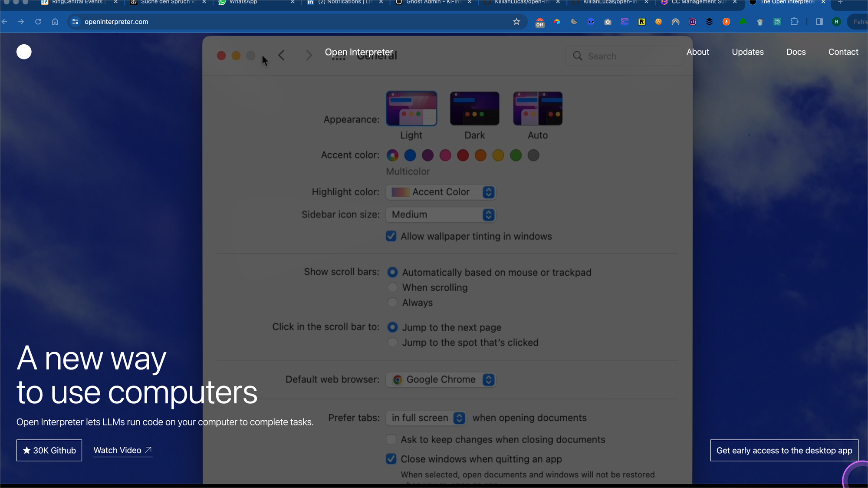Screen dimensions: 868x488
Task: Switch to the Suche den Spruch tab
Action: tap(168, 2)
